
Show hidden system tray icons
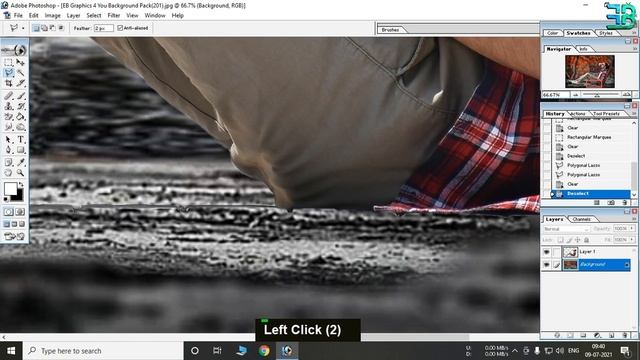(515, 351)
